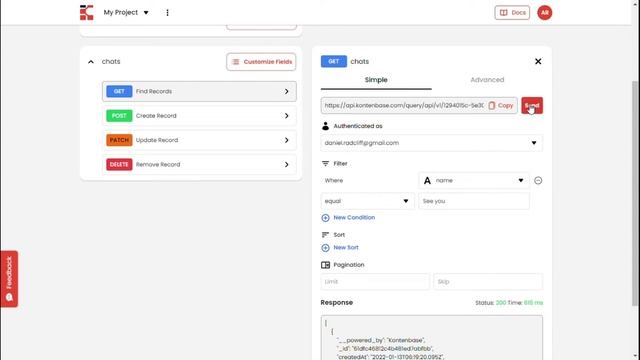Add a New Condition

click(x=348, y=218)
